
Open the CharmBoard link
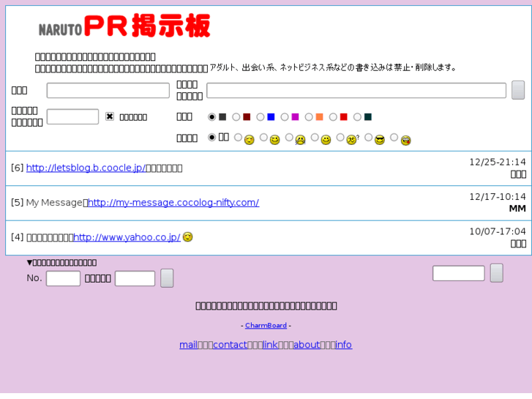[x=266, y=325]
